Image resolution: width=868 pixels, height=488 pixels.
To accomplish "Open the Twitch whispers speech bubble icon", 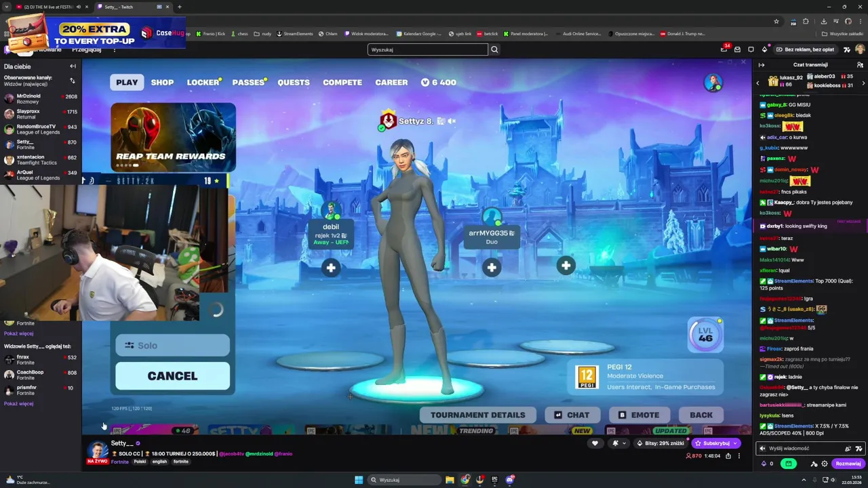I will click(x=751, y=49).
